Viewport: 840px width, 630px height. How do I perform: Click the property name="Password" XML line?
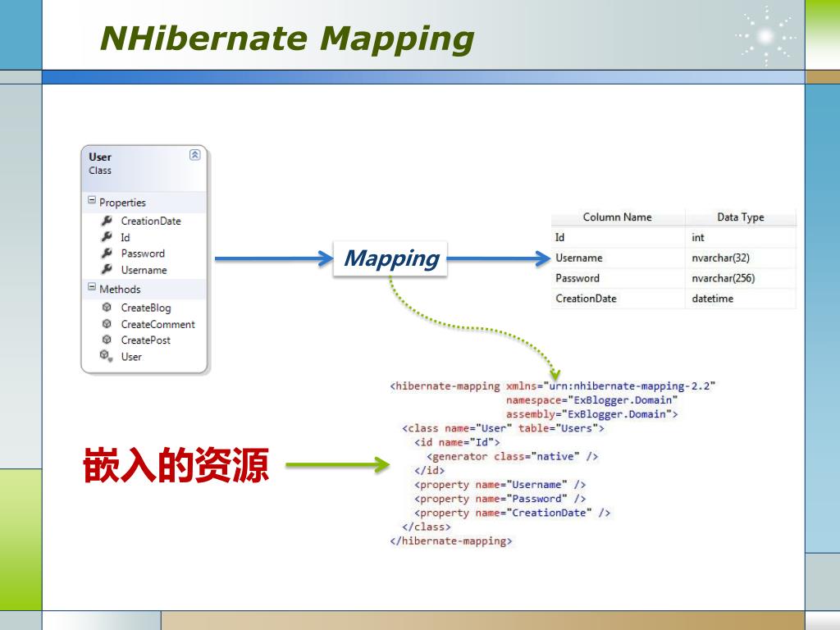pos(500,498)
